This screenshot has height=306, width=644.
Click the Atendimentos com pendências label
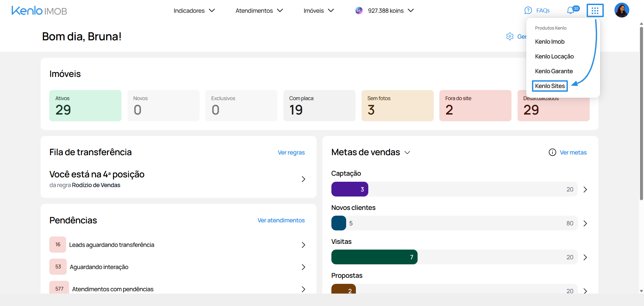[x=113, y=289]
